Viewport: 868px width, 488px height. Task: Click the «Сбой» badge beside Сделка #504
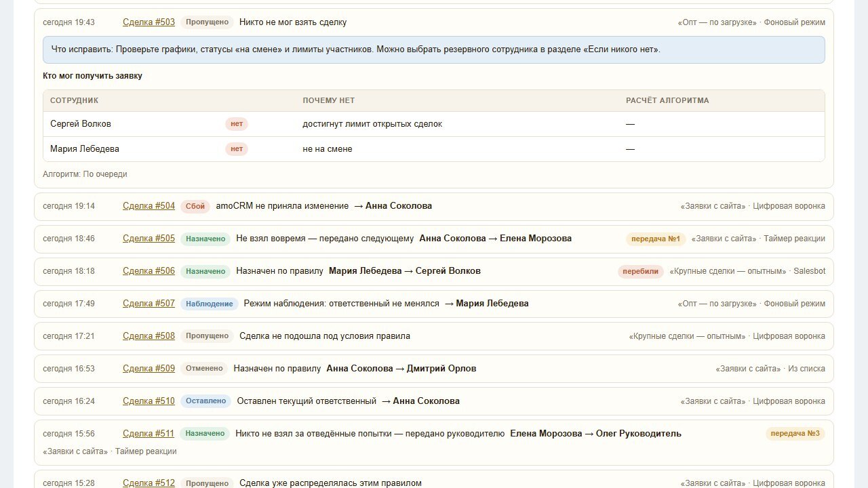click(x=195, y=206)
